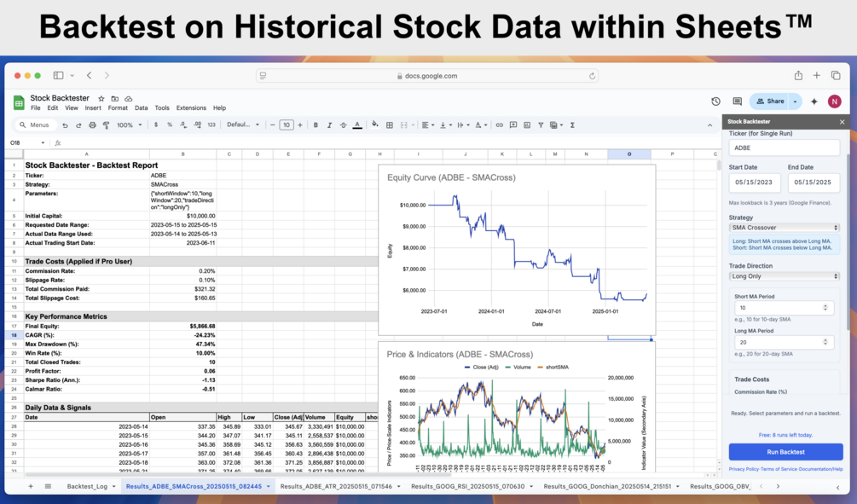Click the undo icon in Sheets toolbar
Image resolution: width=857 pixels, height=504 pixels.
65,125
